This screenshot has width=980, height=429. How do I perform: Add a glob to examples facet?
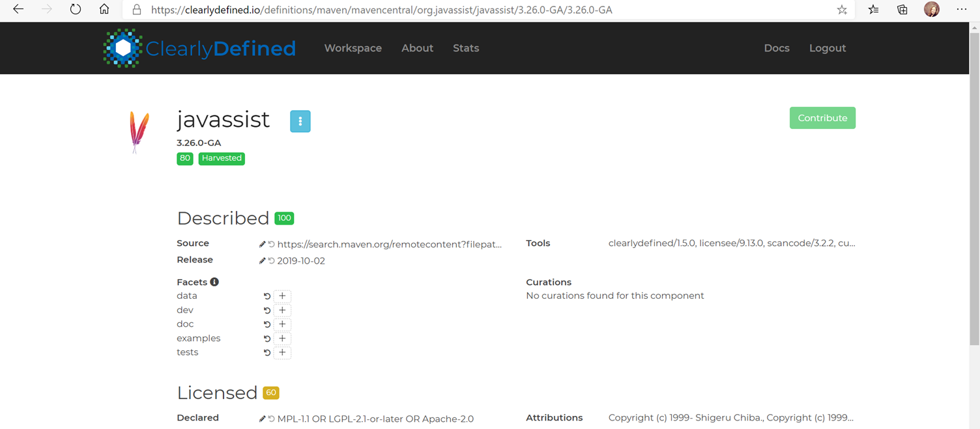click(x=282, y=339)
